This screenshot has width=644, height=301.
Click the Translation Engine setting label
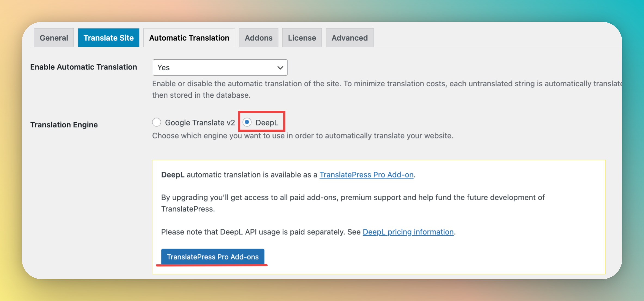click(x=64, y=125)
